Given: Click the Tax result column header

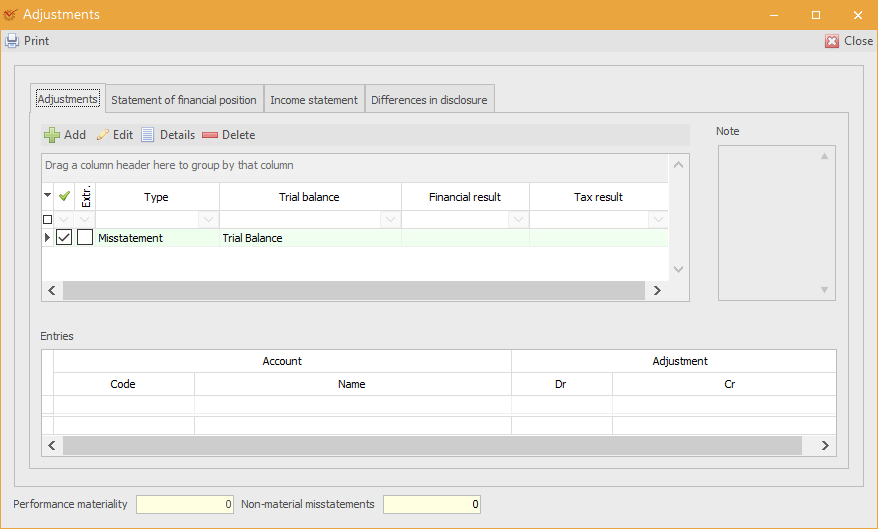Looking at the screenshot, I should point(599,196).
